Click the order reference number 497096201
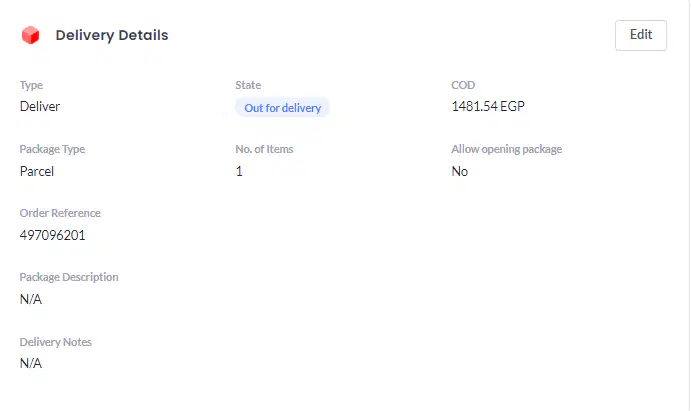Screen dimensions: 691x411 [x=52, y=235]
